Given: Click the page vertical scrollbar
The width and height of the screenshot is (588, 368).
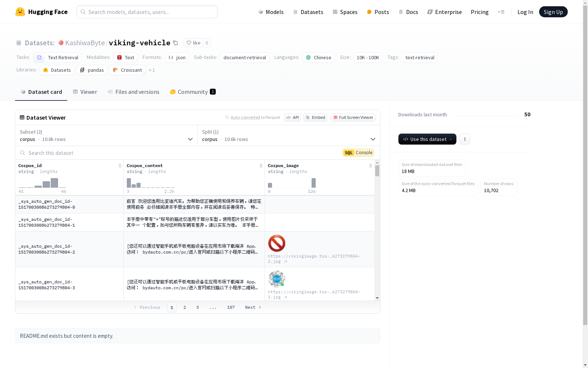Looking at the screenshot, I should point(585,166).
